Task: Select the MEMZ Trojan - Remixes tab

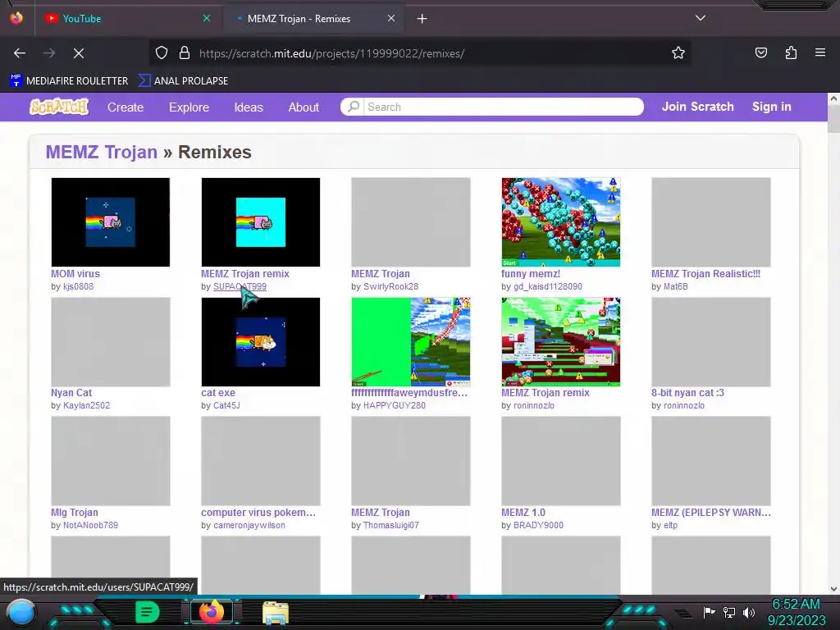Action: [x=314, y=19]
